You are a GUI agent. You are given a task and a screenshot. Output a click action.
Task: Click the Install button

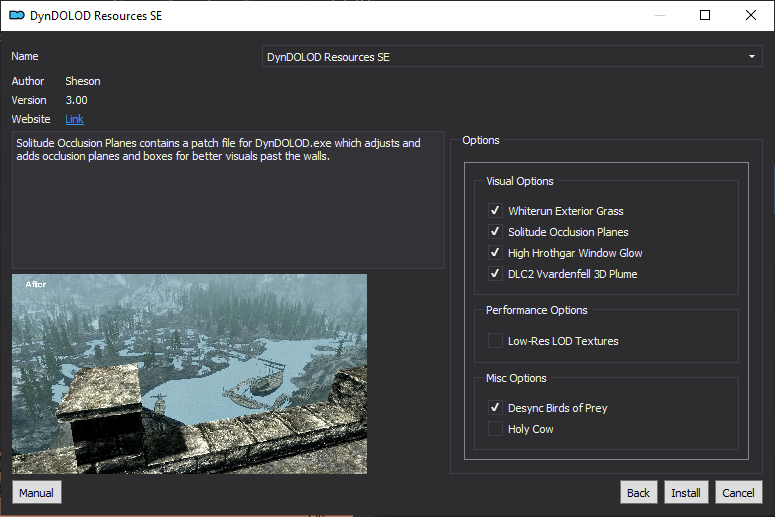(686, 493)
